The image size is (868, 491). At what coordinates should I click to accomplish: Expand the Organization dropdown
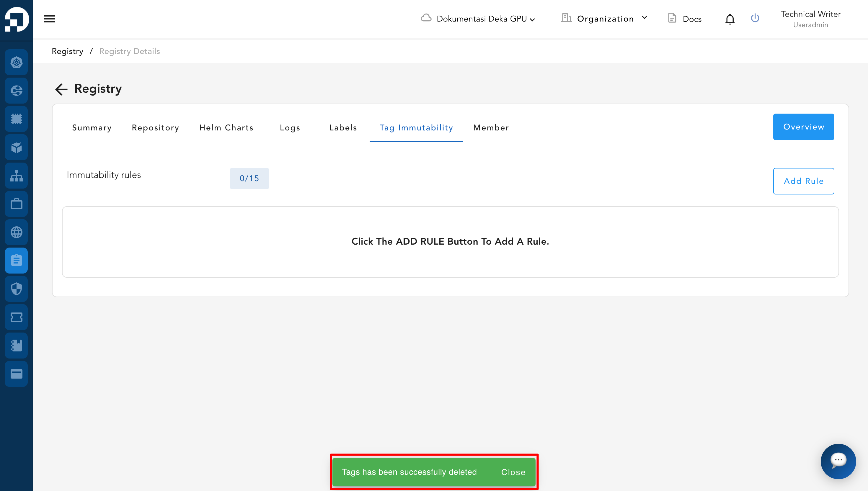click(x=605, y=19)
